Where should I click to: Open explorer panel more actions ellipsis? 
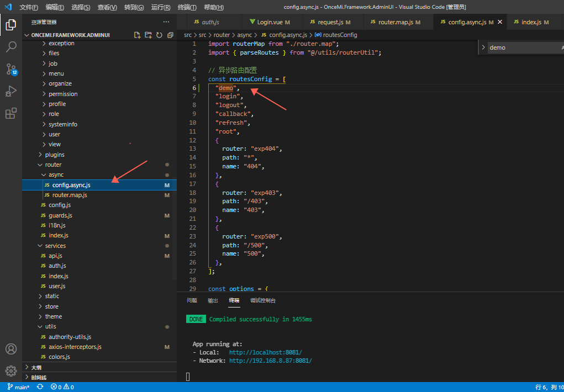[166, 22]
